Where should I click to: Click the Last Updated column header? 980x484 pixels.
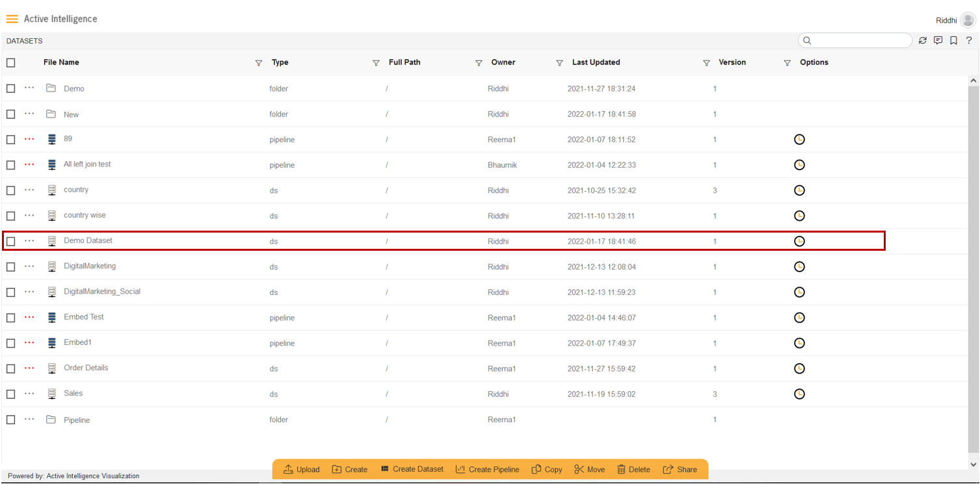pos(596,62)
